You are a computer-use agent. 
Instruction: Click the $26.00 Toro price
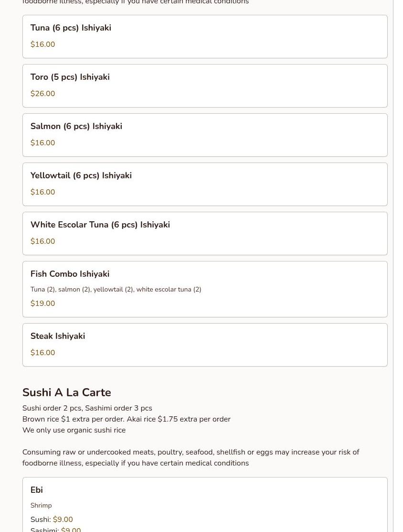click(x=42, y=94)
